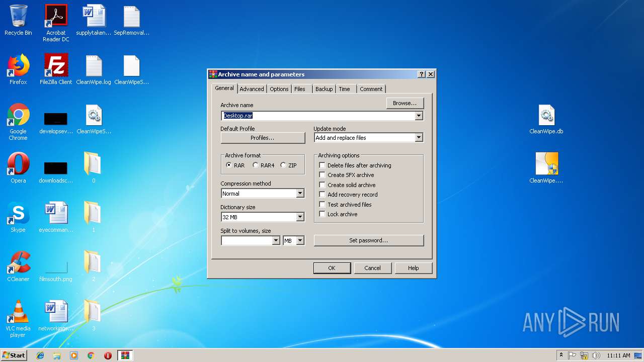Switch to the Options tab
The image size is (644, 362).
pyautogui.click(x=279, y=89)
